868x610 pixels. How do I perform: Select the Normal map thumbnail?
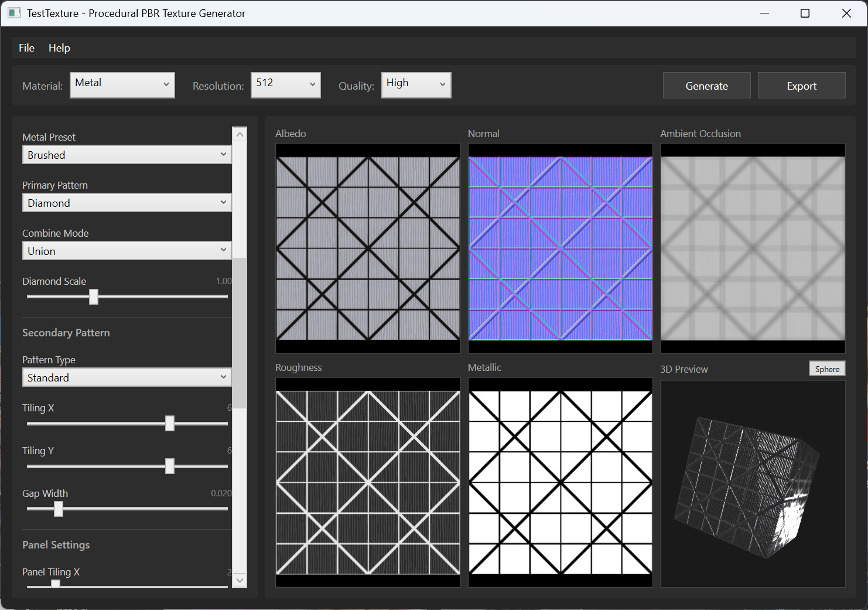click(x=560, y=248)
